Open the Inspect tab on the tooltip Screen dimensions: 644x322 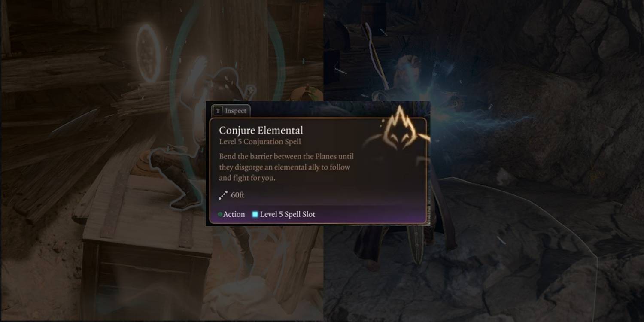(231, 111)
